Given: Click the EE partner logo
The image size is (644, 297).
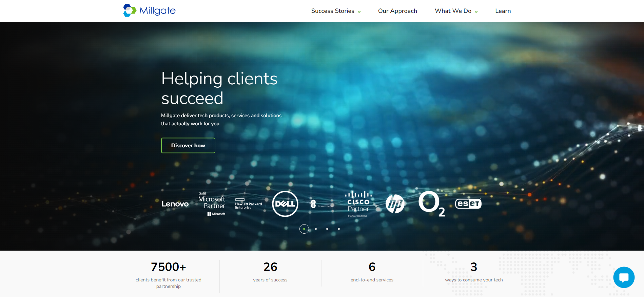Looking at the screenshot, I should pos(321,204).
